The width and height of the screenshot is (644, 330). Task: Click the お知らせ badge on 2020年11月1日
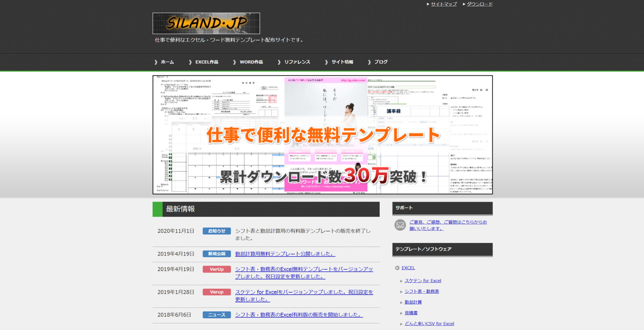[x=216, y=231]
